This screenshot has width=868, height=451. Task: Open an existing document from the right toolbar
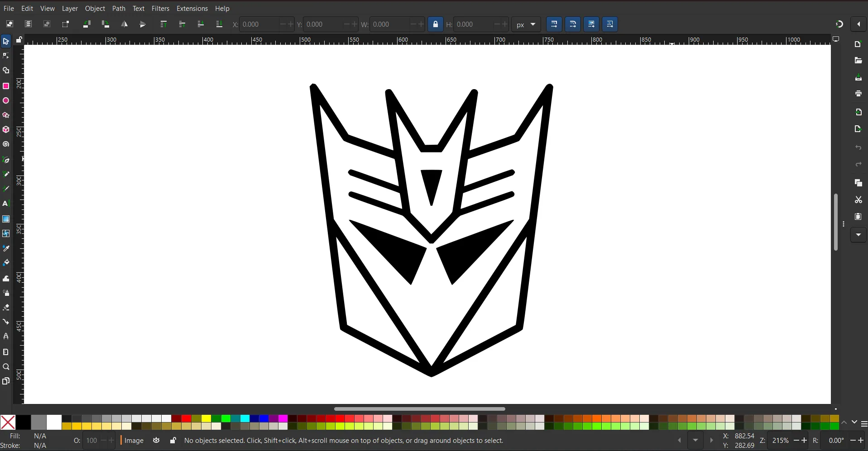click(859, 60)
